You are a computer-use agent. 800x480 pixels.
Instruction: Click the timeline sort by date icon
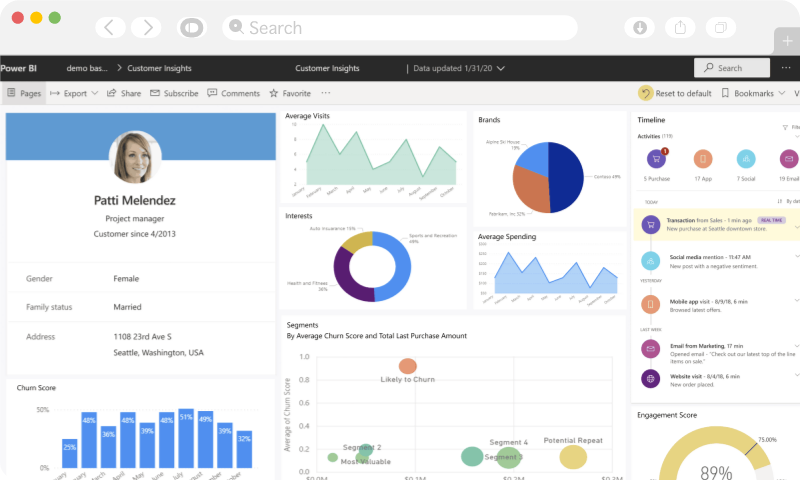coord(780,201)
